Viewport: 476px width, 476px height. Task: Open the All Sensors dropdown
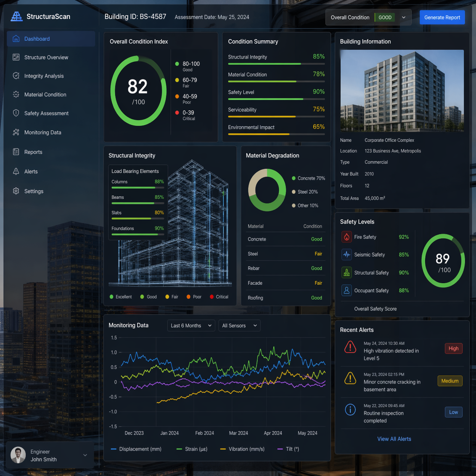(240, 325)
